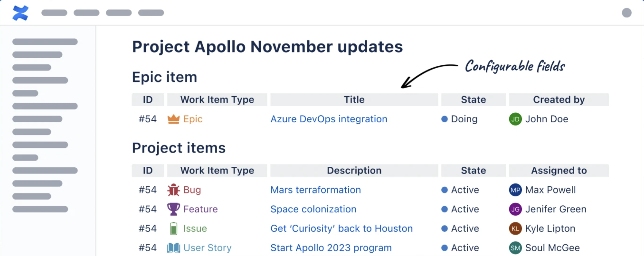Select the User Story book icon
644x256 pixels.
click(173, 247)
